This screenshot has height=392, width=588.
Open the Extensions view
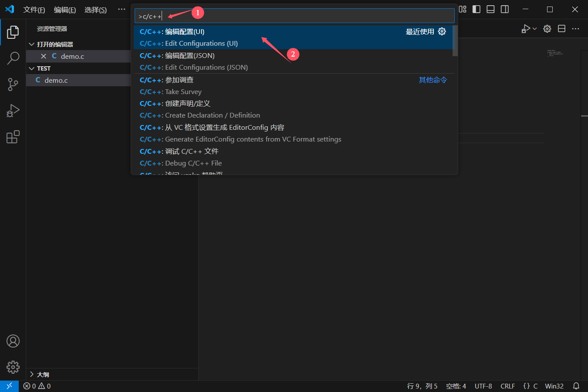pyautogui.click(x=13, y=137)
